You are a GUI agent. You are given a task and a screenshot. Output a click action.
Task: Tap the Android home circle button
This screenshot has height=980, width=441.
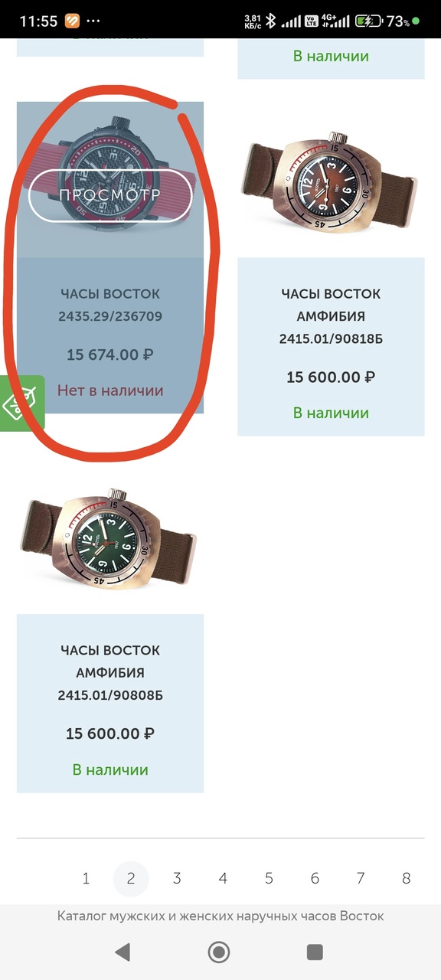point(219,952)
